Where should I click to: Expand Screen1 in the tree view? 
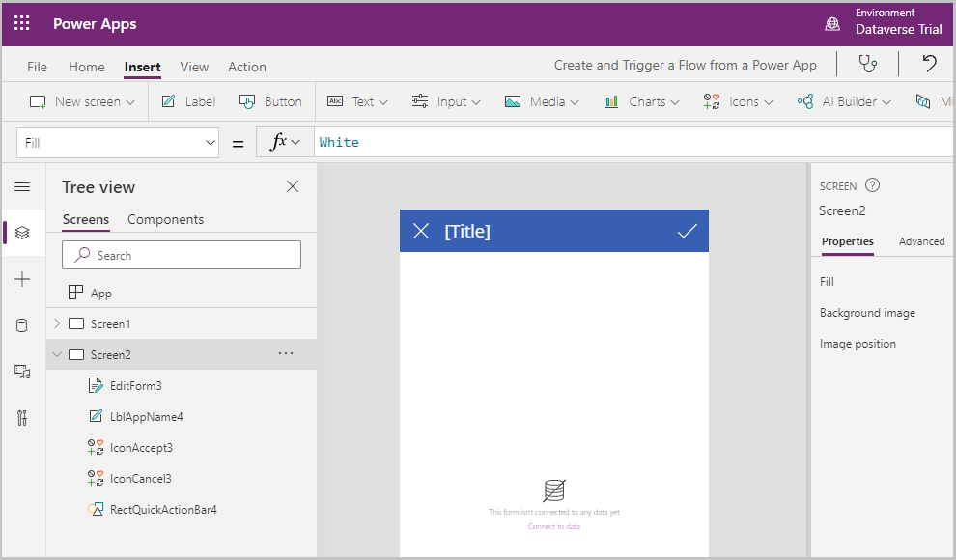coord(57,323)
